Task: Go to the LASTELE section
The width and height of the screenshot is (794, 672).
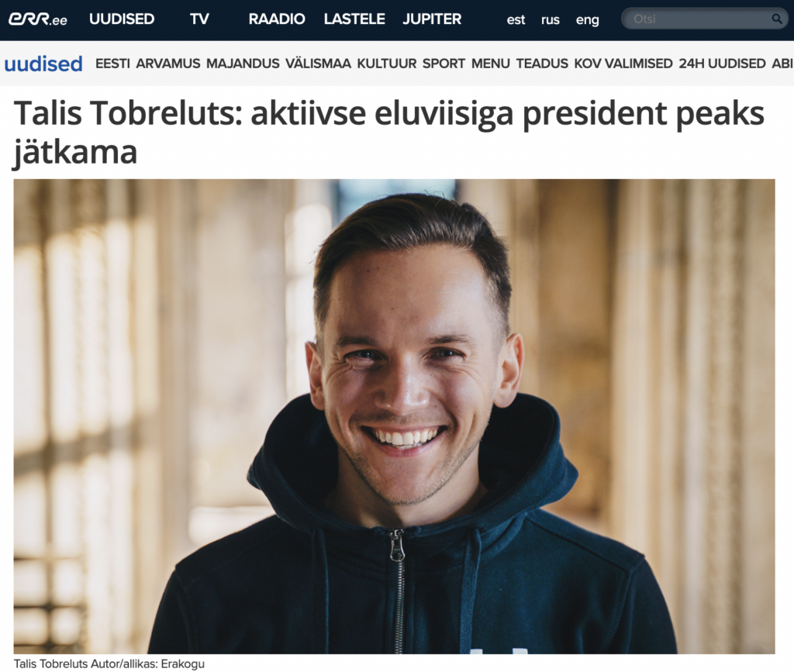Action: coord(354,19)
